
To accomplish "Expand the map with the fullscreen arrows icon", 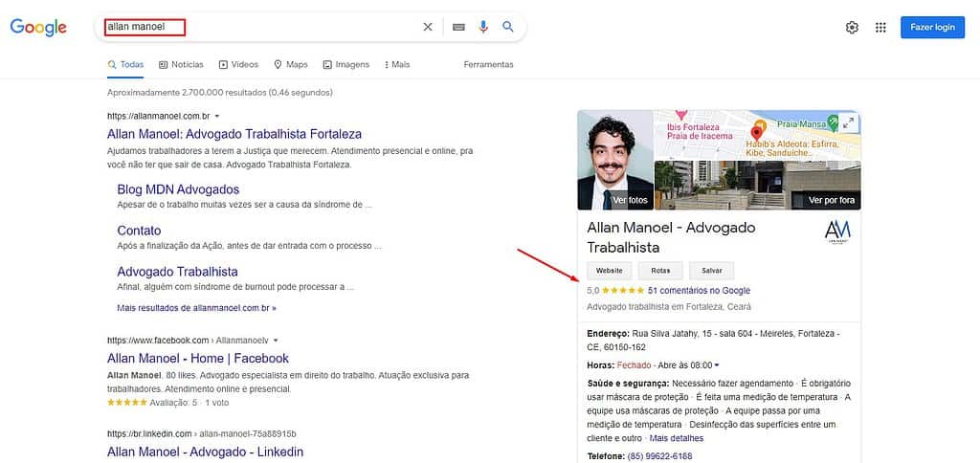I will pos(848,123).
